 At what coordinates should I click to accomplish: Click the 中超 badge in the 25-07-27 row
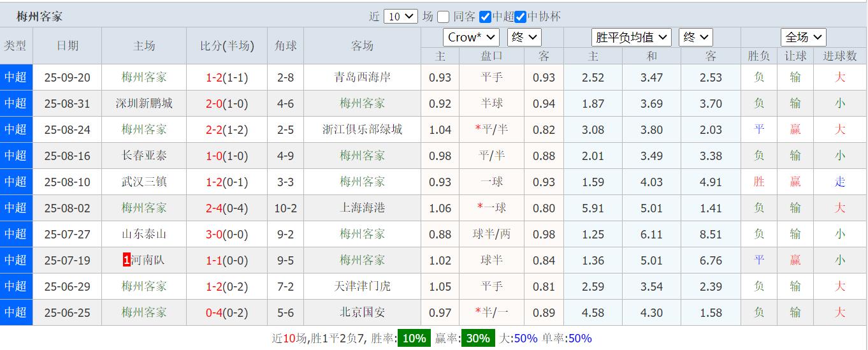[16, 234]
